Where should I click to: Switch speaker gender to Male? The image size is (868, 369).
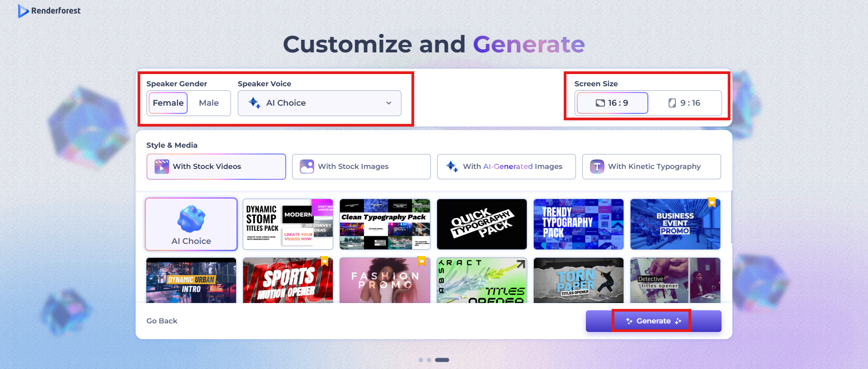click(209, 103)
